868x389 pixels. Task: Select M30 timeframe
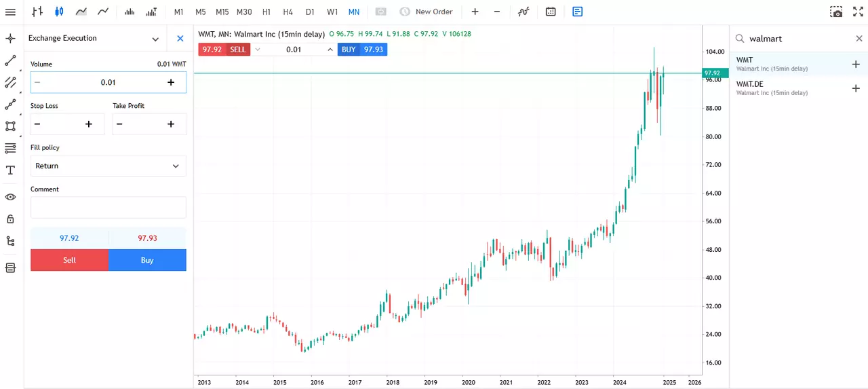click(244, 12)
